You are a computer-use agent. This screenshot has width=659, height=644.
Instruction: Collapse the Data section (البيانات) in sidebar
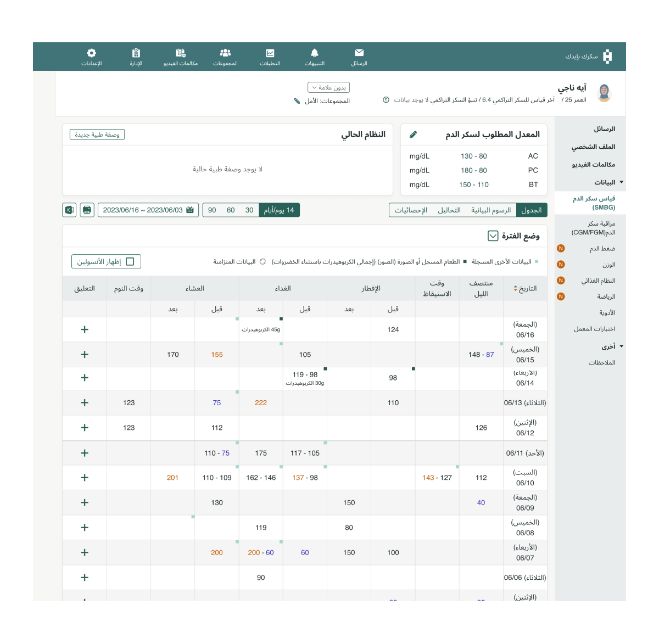(621, 182)
